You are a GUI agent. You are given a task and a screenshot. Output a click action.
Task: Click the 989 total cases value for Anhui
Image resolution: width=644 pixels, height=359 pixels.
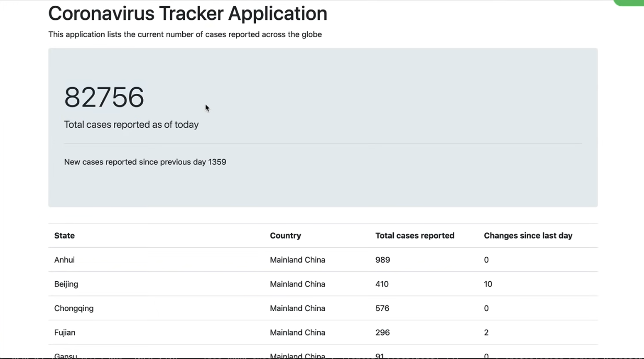pos(382,260)
